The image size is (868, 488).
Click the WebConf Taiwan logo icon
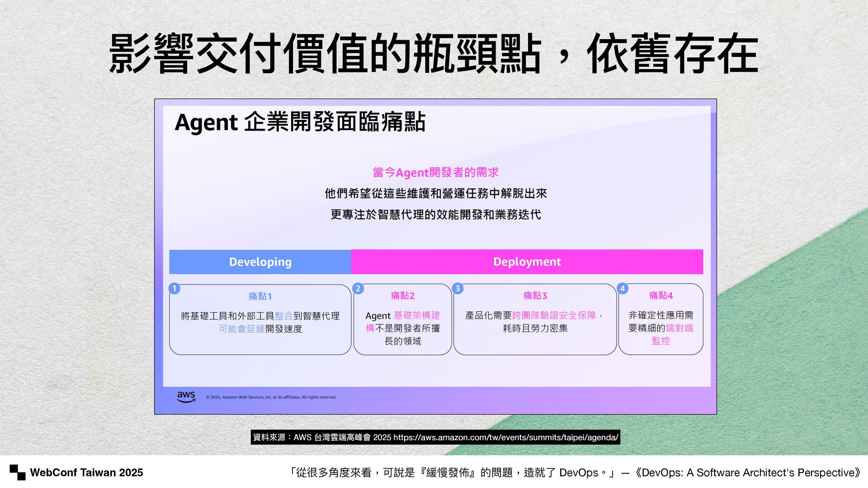(18, 472)
